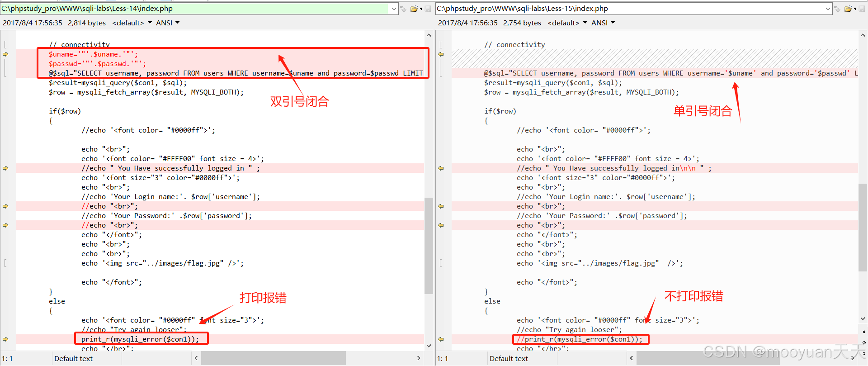The height and width of the screenshot is (366, 868).
Task: Click the left pane save file icon
Action: pyautogui.click(x=428, y=9)
